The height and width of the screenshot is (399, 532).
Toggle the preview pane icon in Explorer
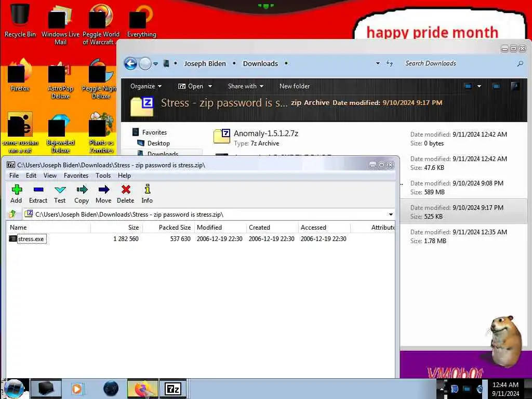click(496, 86)
